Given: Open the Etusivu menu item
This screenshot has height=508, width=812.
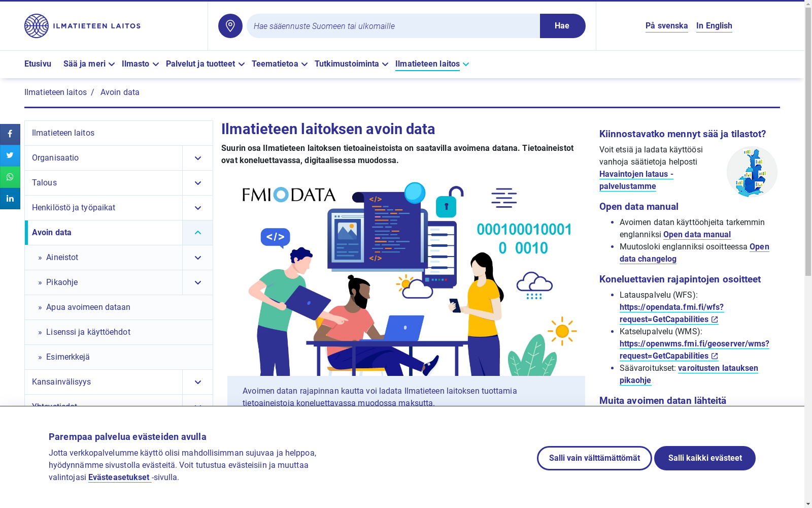Looking at the screenshot, I should pyautogui.click(x=38, y=64).
